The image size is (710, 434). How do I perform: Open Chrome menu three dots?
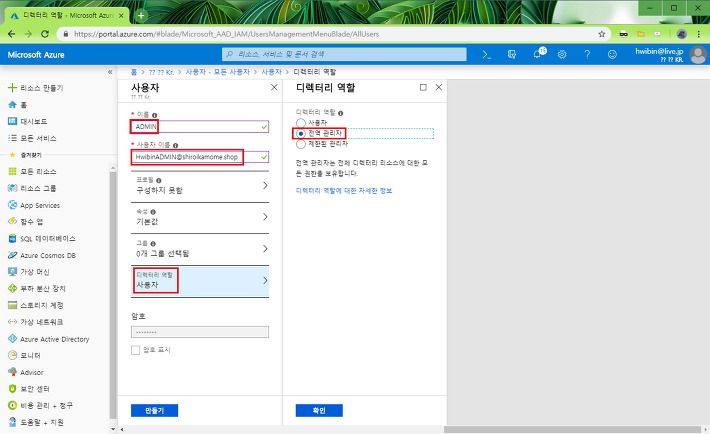pyautogui.click(x=700, y=34)
